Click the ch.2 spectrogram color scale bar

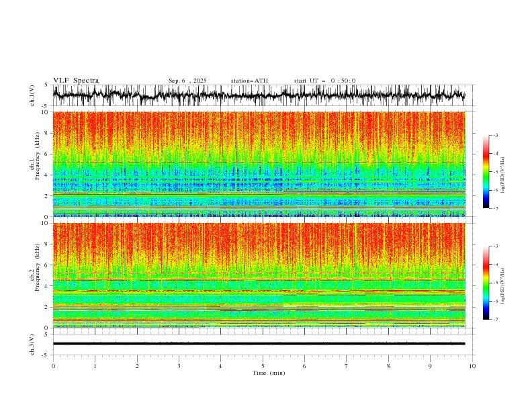coord(486,283)
